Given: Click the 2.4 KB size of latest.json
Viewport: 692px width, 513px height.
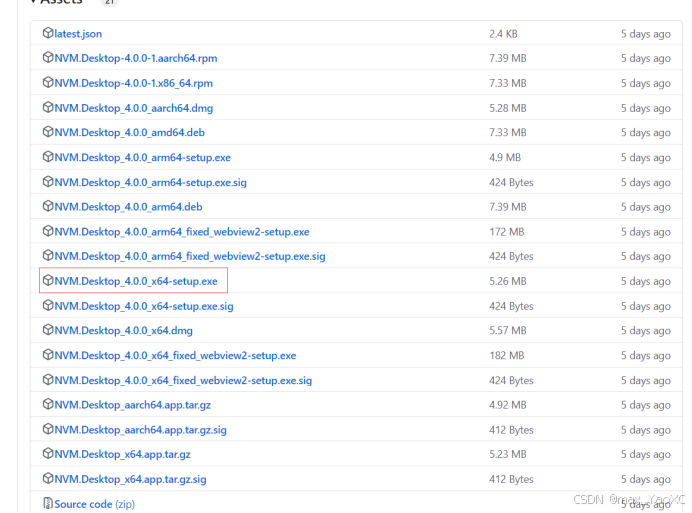Looking at the screenshot, I should [x=503, y=34].
